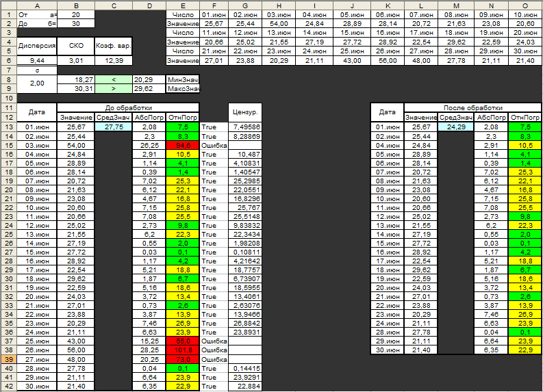This screenshot has height=392, width=543.
Task: Click the sigma value 2,00
Action: pyautogui.click(x=37, y=83)
